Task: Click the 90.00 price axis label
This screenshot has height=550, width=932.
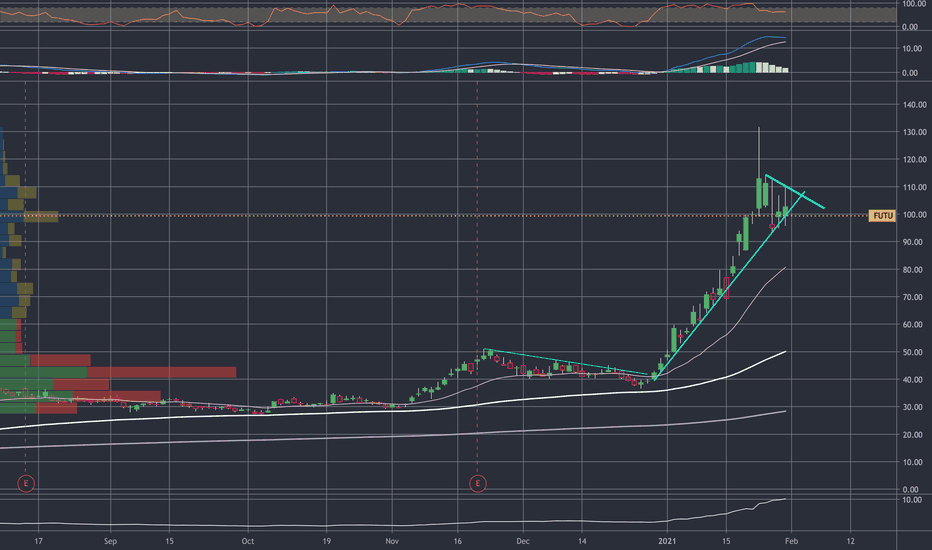Action: pyautogui.click(x=914, y=242)
